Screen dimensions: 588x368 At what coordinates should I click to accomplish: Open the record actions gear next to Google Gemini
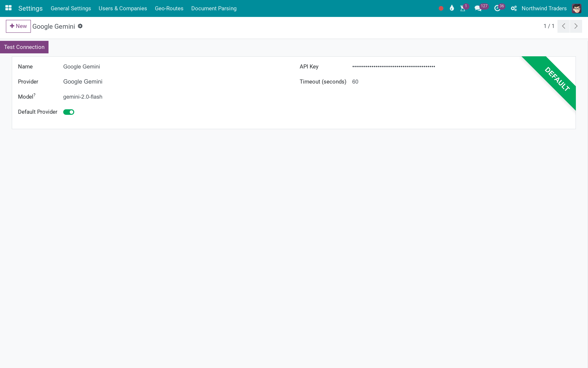pyautogui.click(x=80, y=26)
